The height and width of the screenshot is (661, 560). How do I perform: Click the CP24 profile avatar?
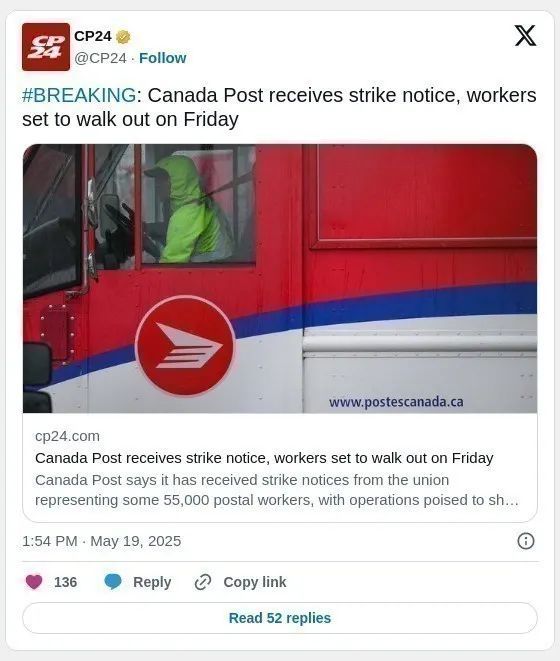point(46,47)
